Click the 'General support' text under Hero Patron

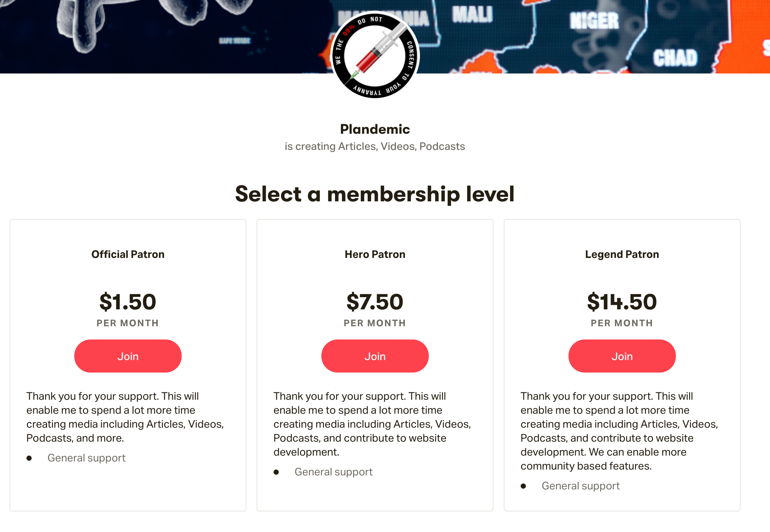334,472
